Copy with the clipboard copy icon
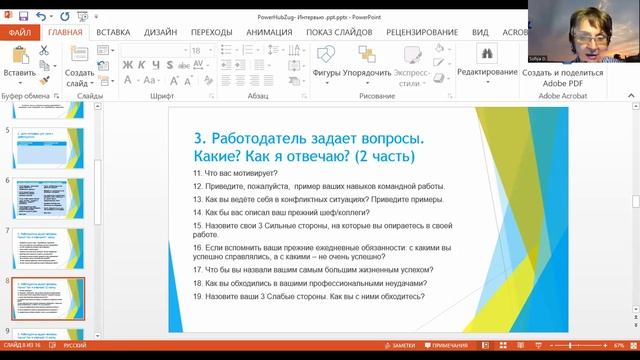The height and width of the screenshot is (360, 640). (x=44, y=65)
